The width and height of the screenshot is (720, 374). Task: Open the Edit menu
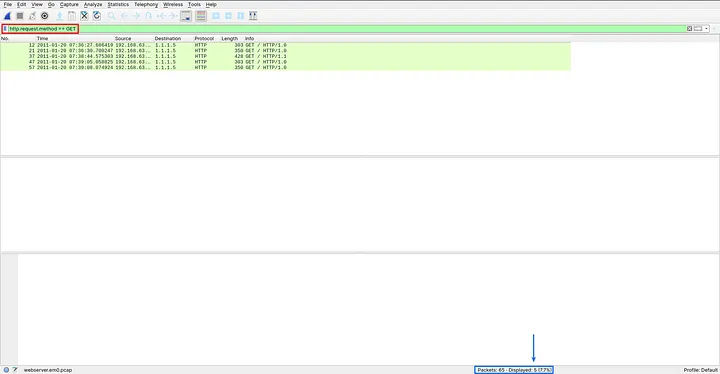pos(22,5)
